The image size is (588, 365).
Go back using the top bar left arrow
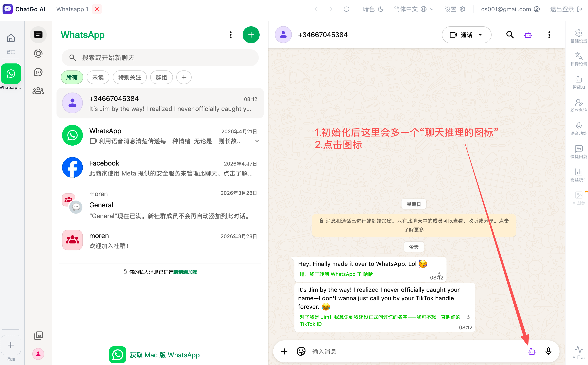(316, 9)
